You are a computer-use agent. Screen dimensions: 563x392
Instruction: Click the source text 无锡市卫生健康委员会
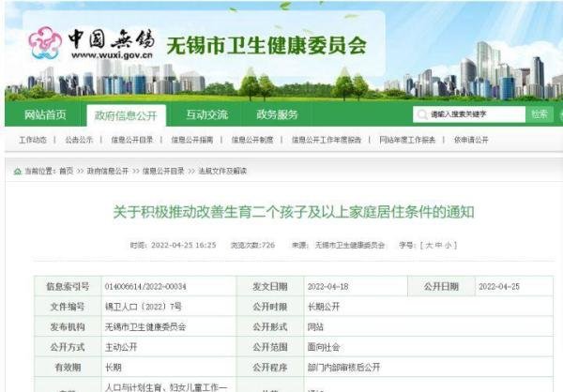[x=350, y=245]
